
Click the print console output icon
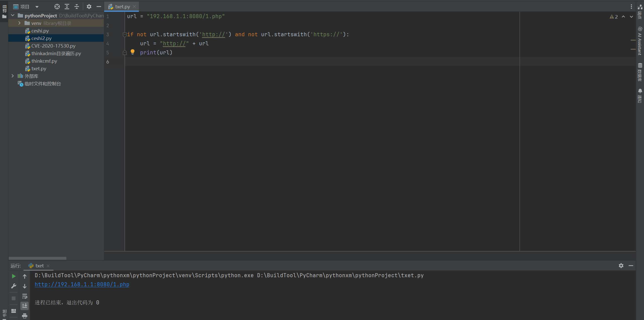[25, 316]
